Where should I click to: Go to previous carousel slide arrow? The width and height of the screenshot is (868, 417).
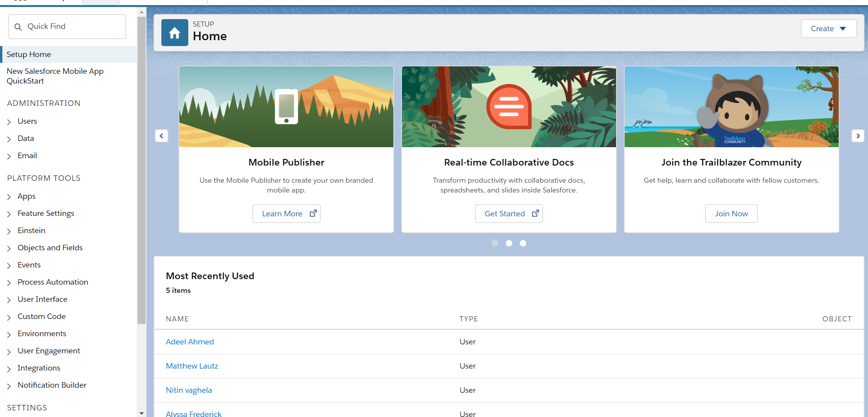tap(161, 136)
